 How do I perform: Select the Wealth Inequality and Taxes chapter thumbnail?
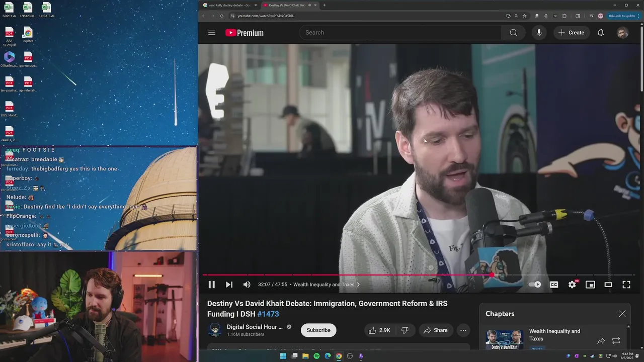coord(505,339)
